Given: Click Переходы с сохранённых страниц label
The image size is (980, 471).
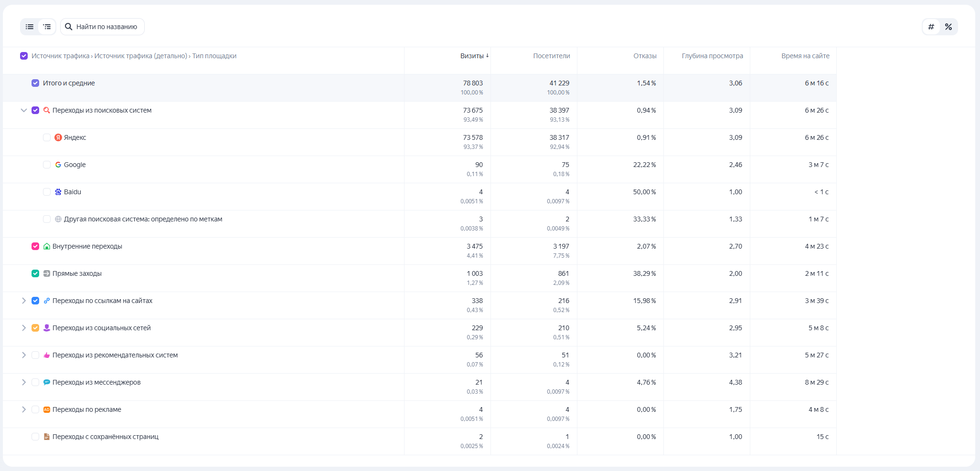Looking at the screenshot, I should 106,437.
